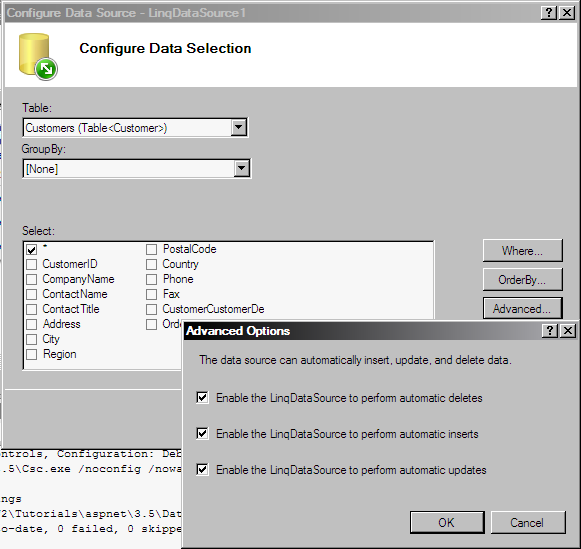The image size is (581, 549).
Task: Check the City checkbox
Action: point(31,339)
